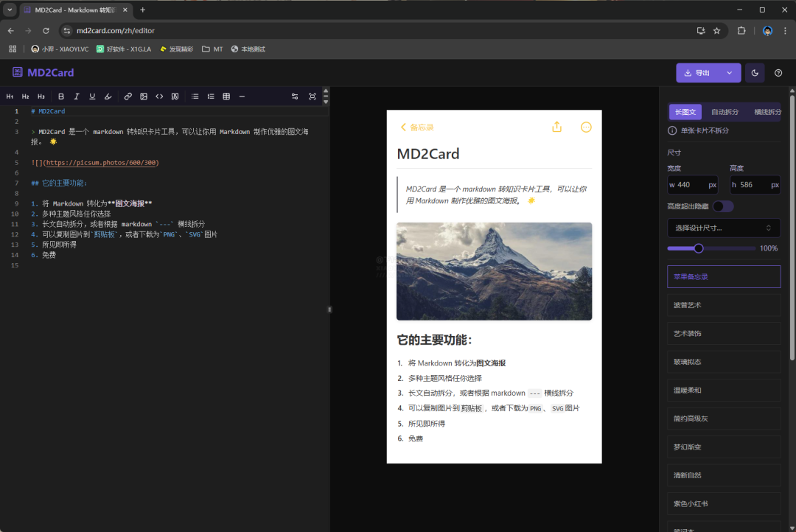Insert a link using the link icon
796x532 pixels.
click(128, 97)
